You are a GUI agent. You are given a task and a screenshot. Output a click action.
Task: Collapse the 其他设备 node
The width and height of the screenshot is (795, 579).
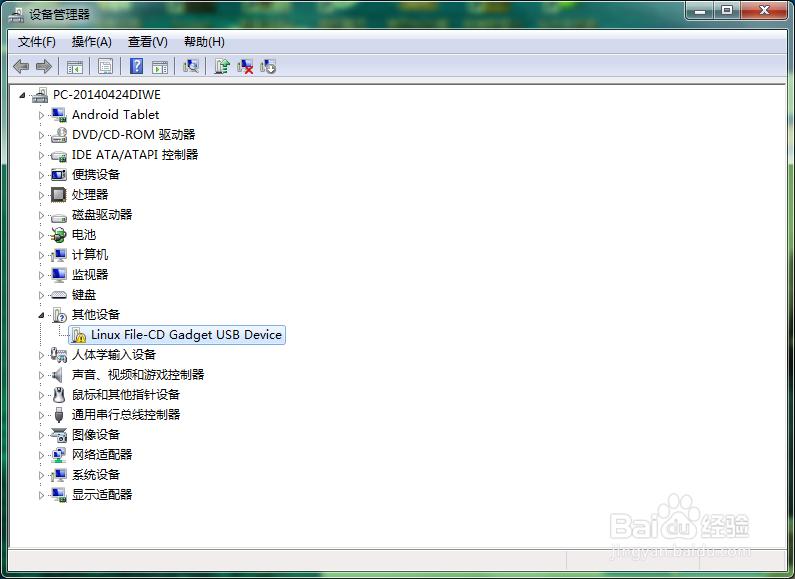[x=42, y=315]
